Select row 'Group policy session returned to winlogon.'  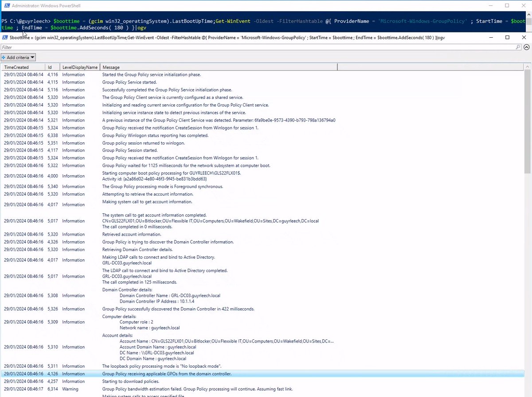[x=262, y=143]
